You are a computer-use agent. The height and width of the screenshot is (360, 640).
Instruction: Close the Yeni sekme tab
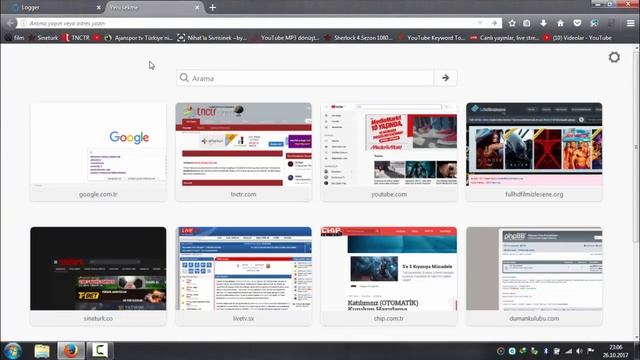tap(197, 7)
